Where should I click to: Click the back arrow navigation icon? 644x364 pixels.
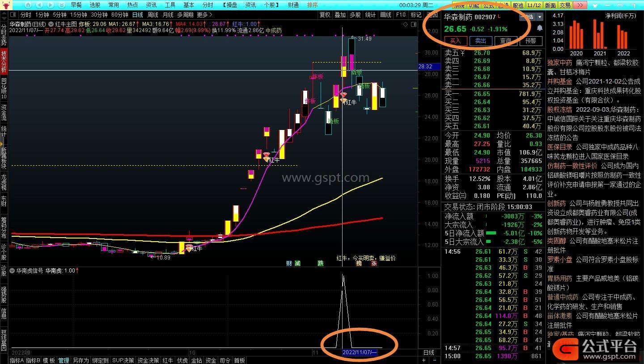coord(39,5)
